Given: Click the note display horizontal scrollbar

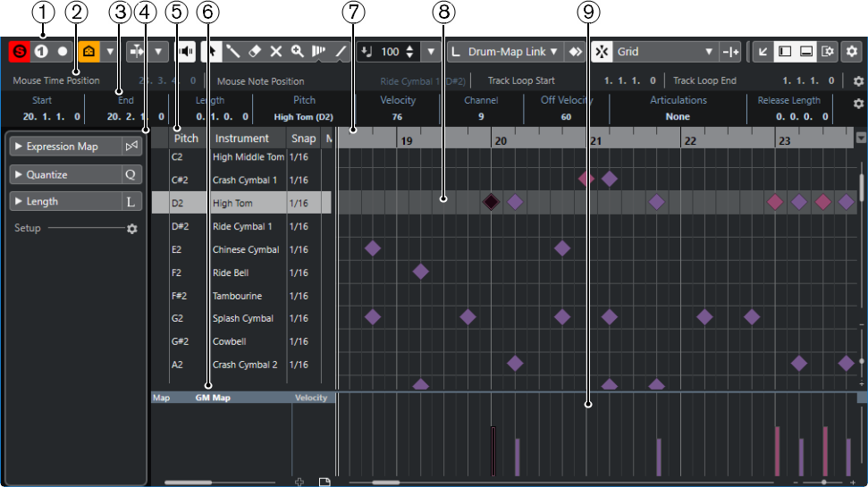Looking at the screenshot, I should pyautogui.click(x=386, y=483).
